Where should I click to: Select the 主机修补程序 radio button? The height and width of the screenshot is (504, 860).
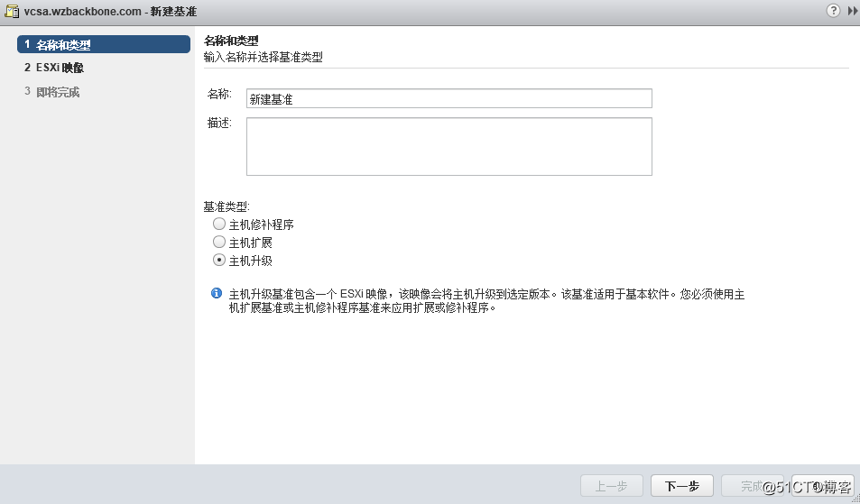point(219,224)
